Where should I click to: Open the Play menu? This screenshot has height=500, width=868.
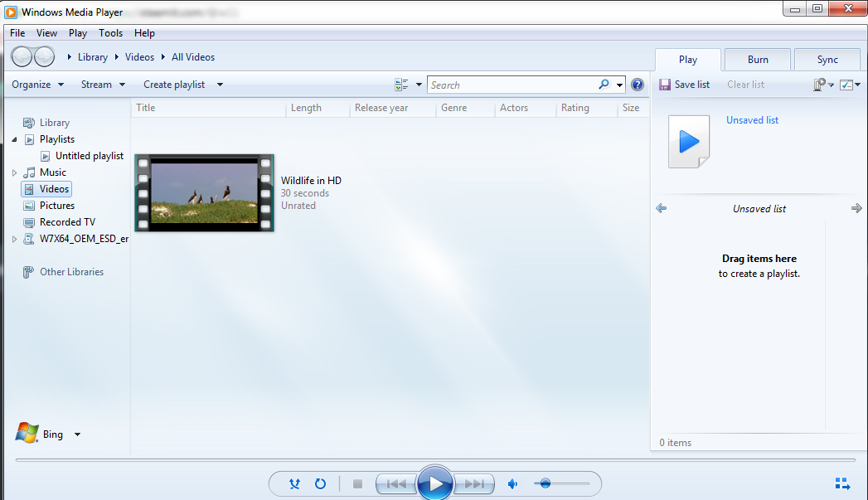pos(78,32)
